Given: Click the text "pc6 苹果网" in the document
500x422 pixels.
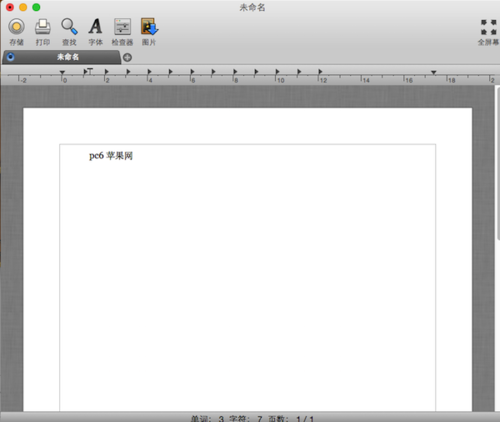Looking at the screenshot, I should coord(111,156).
